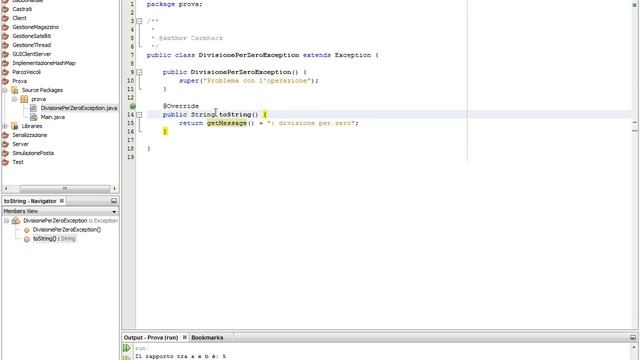640x360 pixels.
Task: Close the Output - Prova (run) tab
Action: (x=184, y=338)
